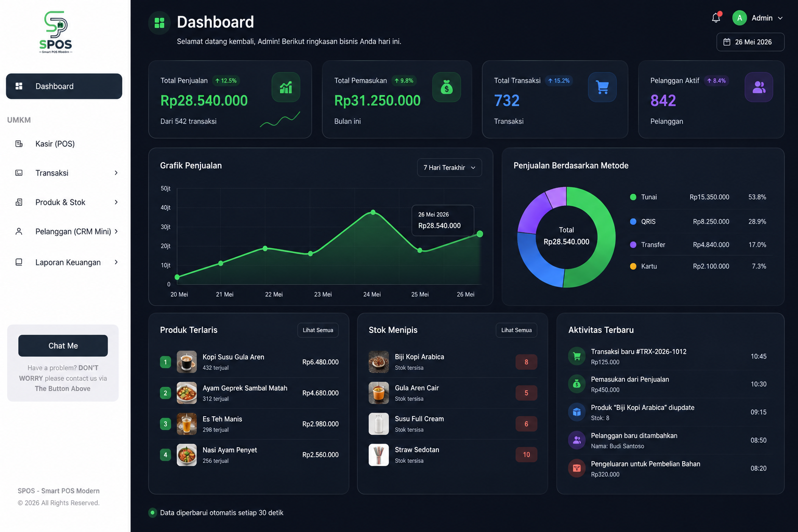Expand the Laporan Keuangan chevron
The height and width of the screenshot is (532, 798).
pos(116,262)
